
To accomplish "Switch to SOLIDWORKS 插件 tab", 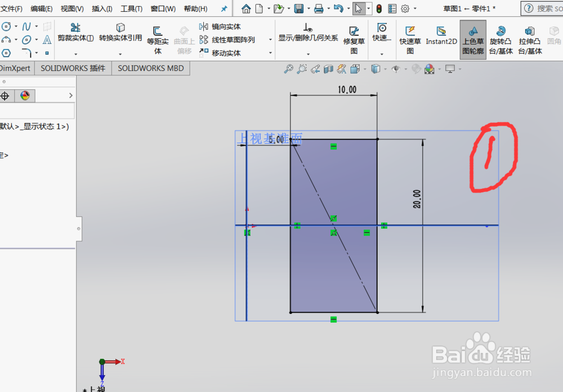I will coord(73,68).
